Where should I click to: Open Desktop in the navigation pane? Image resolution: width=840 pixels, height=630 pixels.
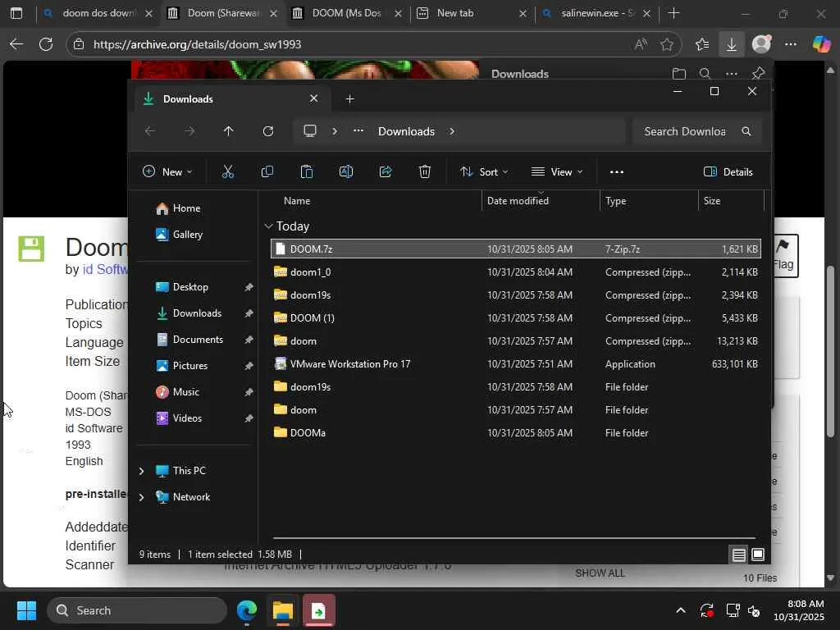click(x=190, y=287)
